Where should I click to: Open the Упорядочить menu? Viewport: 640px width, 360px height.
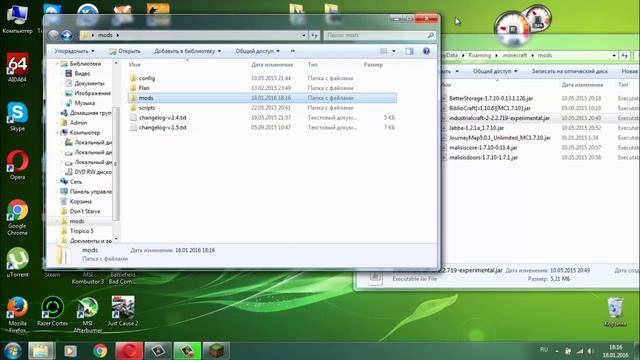pyautogui.click(x=74, y=51)
